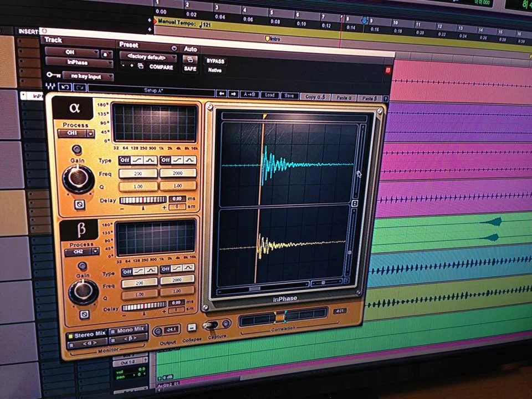Click the beta Gain knob

(84, 291)
